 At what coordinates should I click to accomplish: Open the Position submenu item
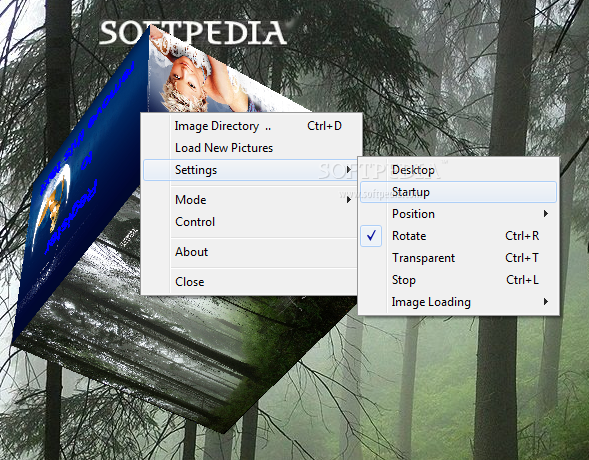(458, 214)
